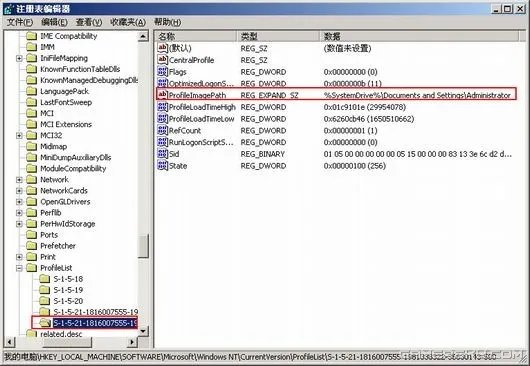Viewport: 530px width, 366px height.
Task: Select the MiniDumpAuxiliaryDlls key
Action: click(x=76, y=157)
